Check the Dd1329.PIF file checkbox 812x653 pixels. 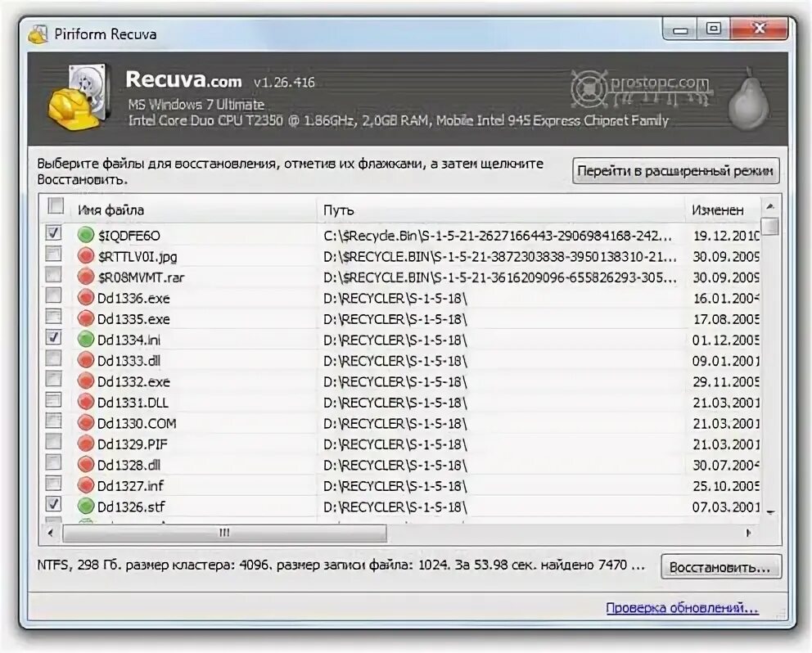pyautogui.click(x=53, y=441)
